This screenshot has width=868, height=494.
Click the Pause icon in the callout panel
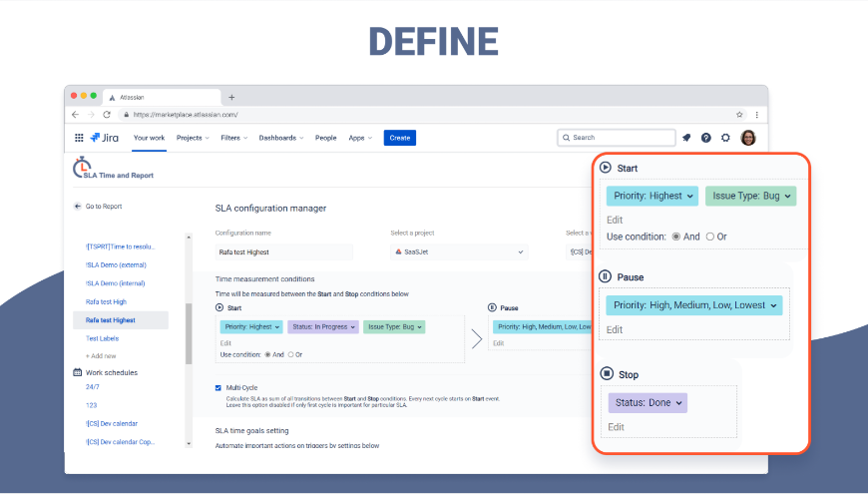pyautogui.click(x=605, y=276)
